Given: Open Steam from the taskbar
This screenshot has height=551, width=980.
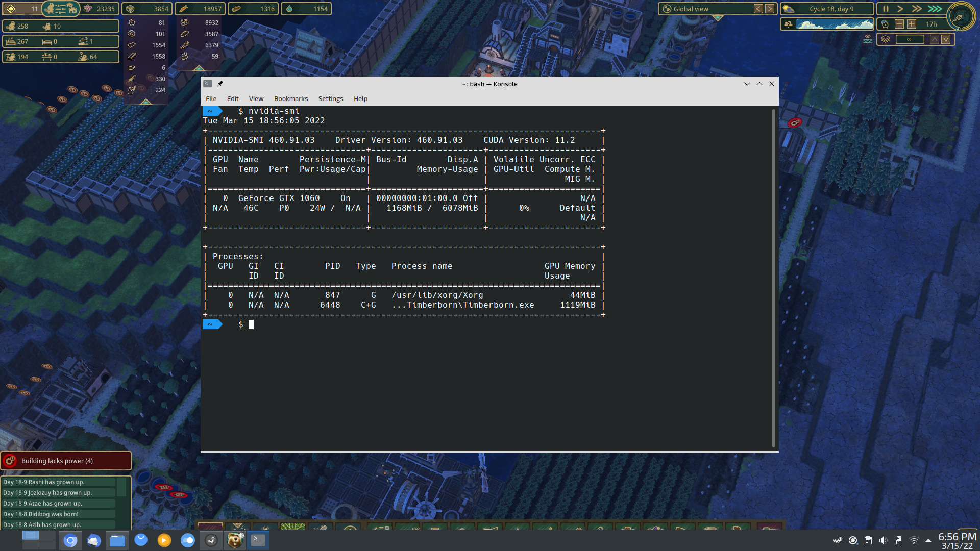Looking at the screenshot, I should pos(211,540).
